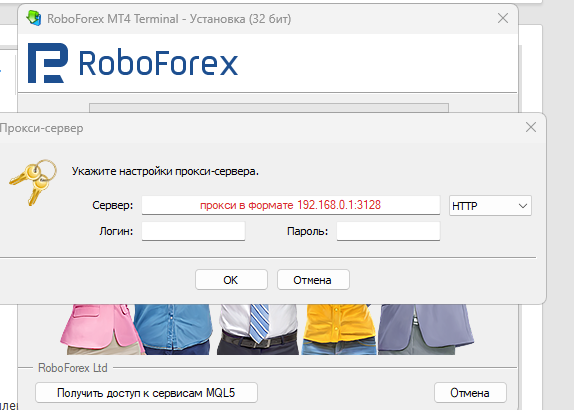Focus the Пароль input field
Image resolution: width=574 pixels, height=410 pixels.
click(x=388, y=231)
